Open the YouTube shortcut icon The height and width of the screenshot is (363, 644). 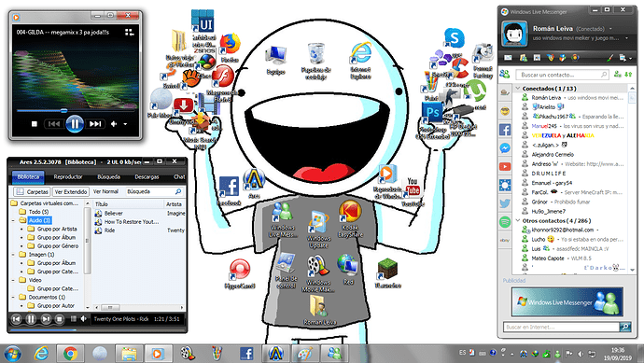coord(412,188)
